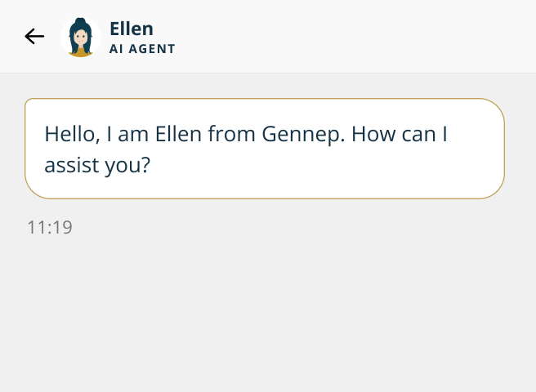The height and width of the screenshot is (392, 536).
Task: Click the text 'assist you?' in bubble
Action: (97, 165)
